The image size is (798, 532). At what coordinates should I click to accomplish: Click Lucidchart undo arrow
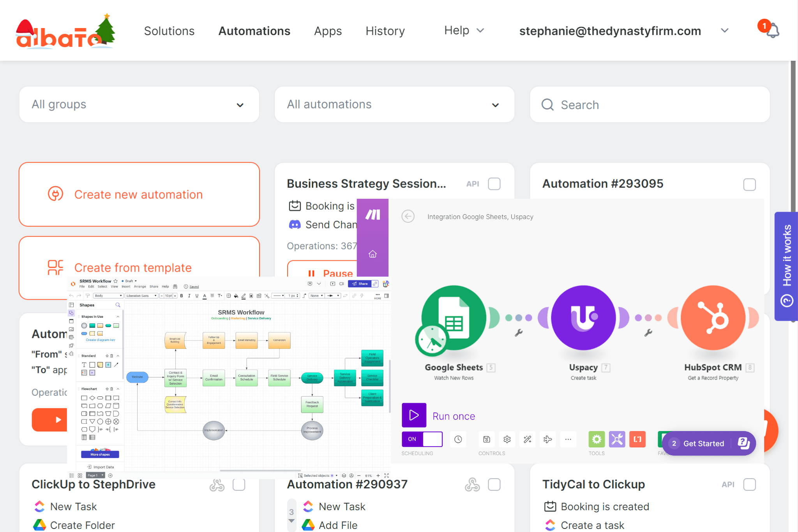coord(71,296)
